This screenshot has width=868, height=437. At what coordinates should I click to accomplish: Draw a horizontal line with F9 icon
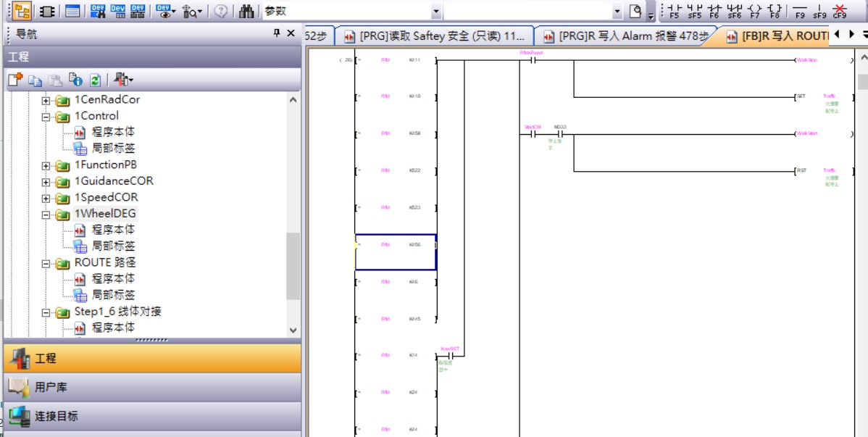800,11
